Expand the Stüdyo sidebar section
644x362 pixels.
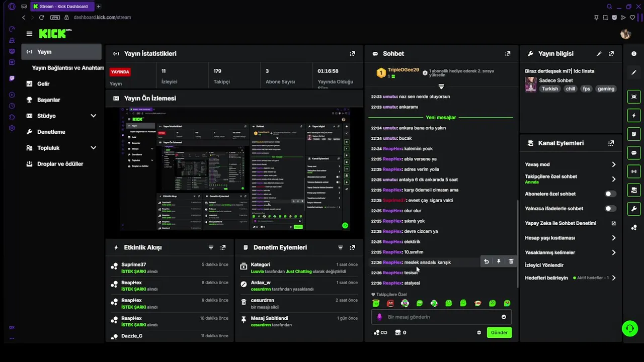93,116
